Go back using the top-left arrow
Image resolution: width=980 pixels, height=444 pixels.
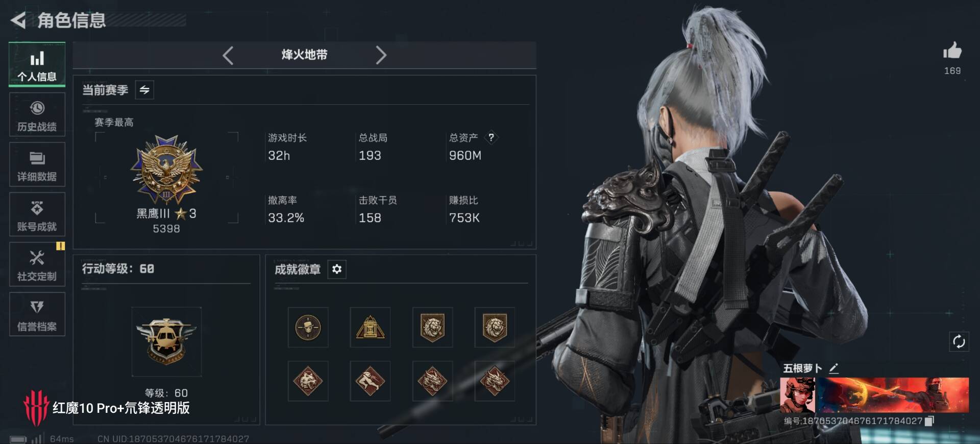tap(18, 20)
